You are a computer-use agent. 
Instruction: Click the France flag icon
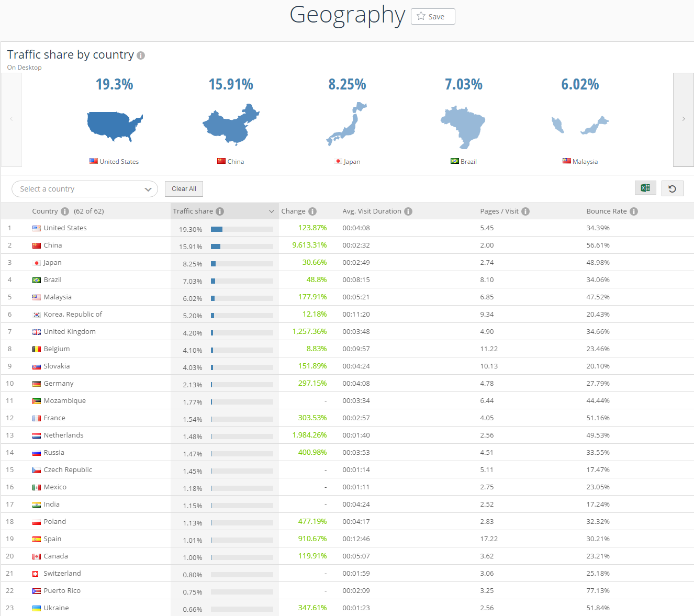37,418
